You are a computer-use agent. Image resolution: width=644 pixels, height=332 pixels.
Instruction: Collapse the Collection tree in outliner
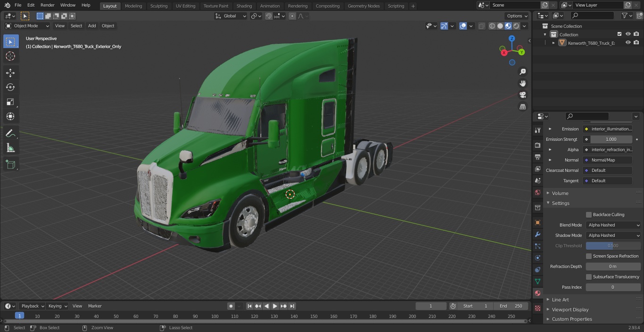(x=545, y=34)
